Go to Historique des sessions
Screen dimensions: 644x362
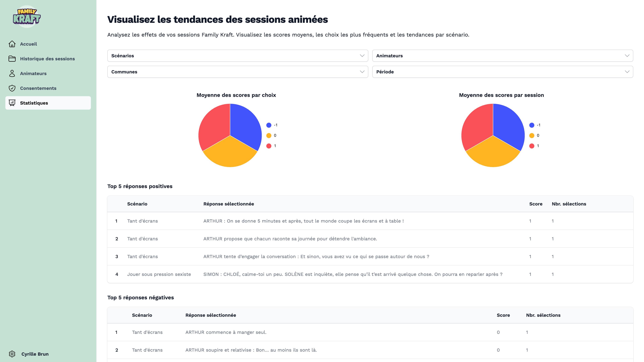[x=47, y=59]
